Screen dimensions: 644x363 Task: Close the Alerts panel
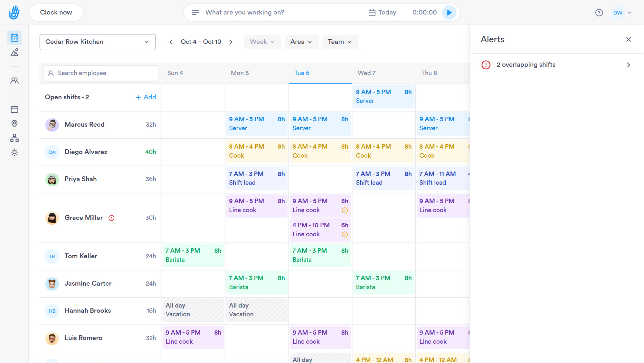(x=629, y=39)
